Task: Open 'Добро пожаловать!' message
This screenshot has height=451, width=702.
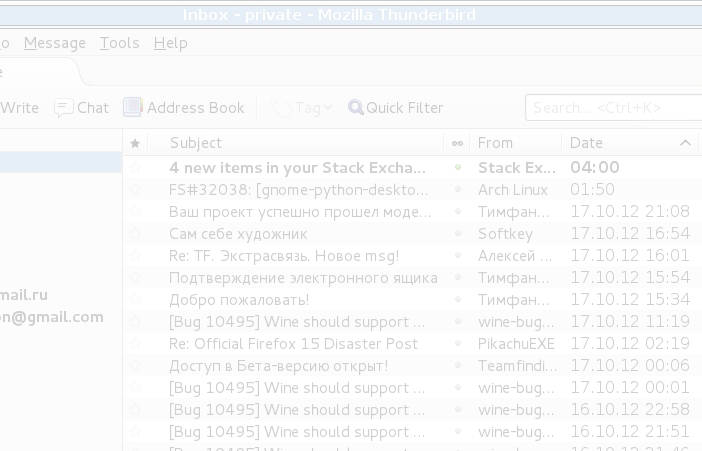Action: pyautogui.click(x=239, y=300)
